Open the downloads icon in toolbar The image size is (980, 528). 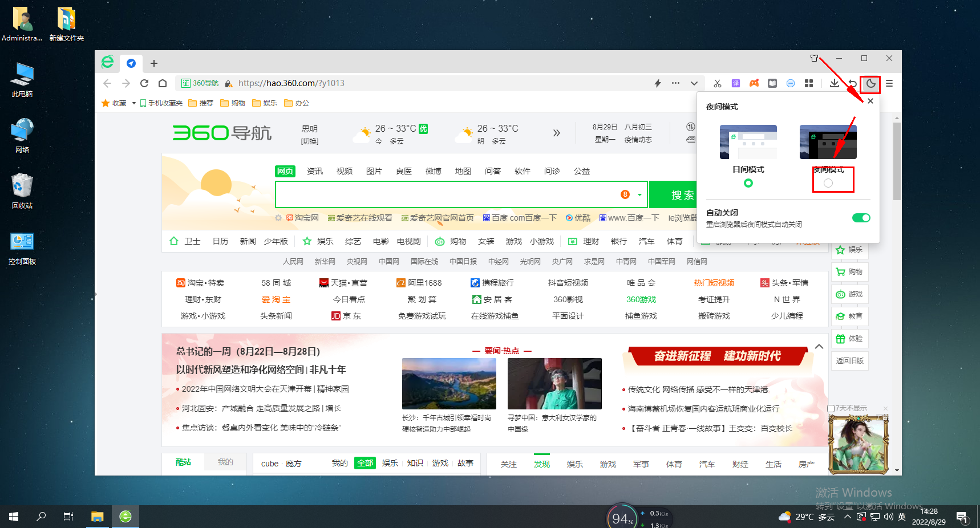pyautogui.click(x=834, y=83)
